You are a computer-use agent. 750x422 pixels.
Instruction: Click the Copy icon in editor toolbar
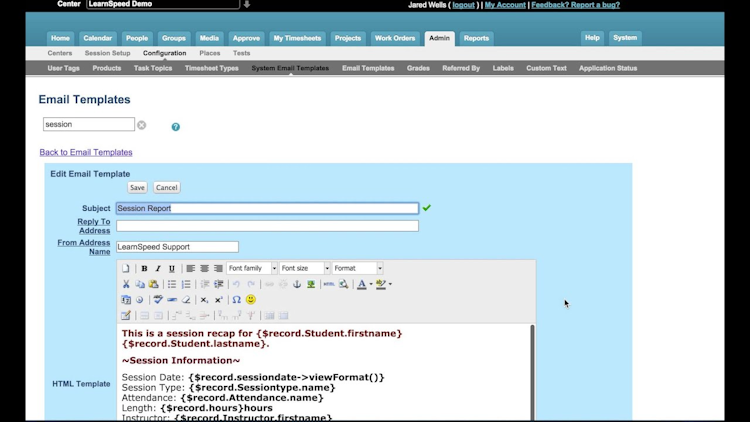[x=140, y=284]
